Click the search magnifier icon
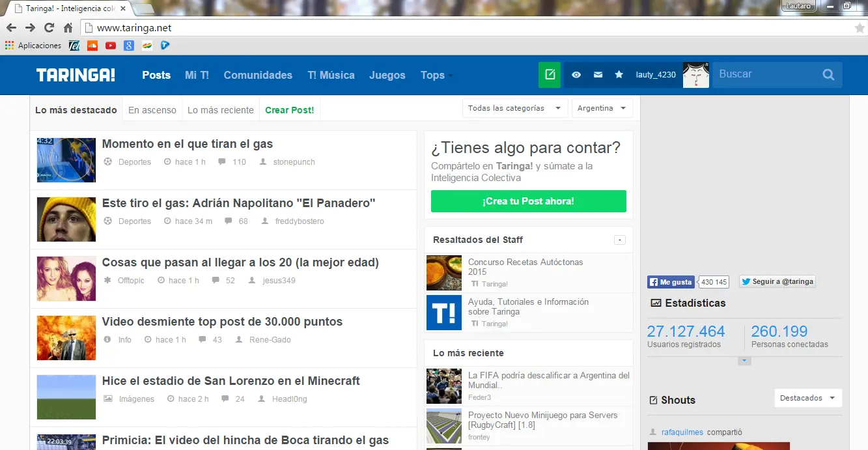868x450 pixels. click(x=828, y=75)
